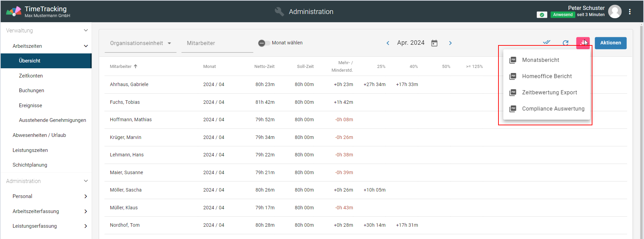The image size is (644, 239).
Task: Go to previous month arrow
Action: click(x=388, y=43)
